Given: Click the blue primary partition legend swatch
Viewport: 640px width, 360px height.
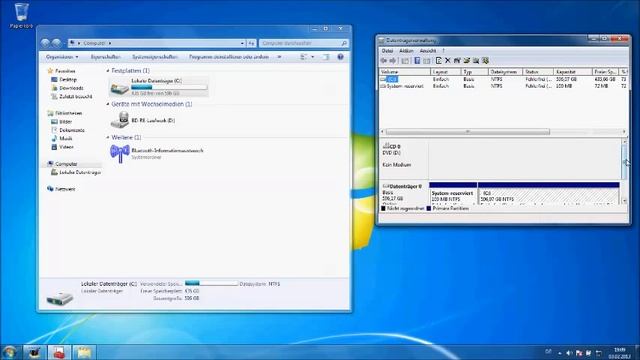Looking at the screenshot, I should click(429, 209).
